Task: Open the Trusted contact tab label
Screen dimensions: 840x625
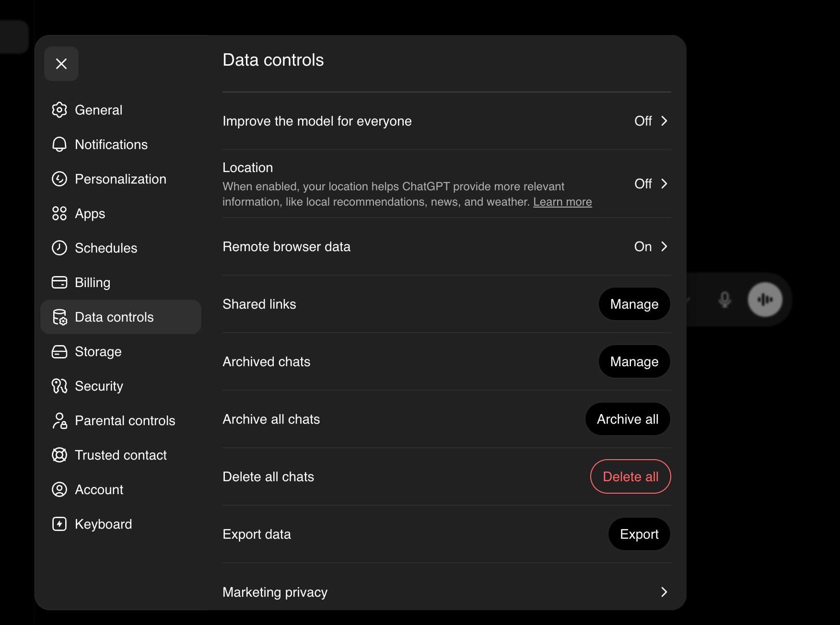Action: click(x=121, y=455)
